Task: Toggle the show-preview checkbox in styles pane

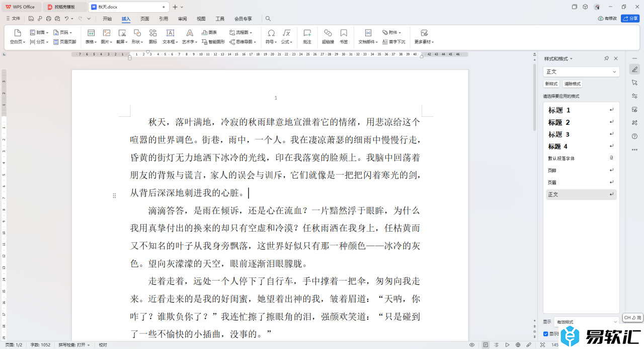Action: tap(546, 333)
